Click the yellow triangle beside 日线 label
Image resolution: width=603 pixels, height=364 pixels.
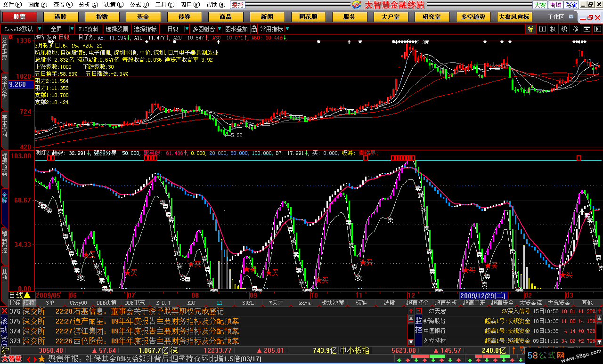coord(27,295)
